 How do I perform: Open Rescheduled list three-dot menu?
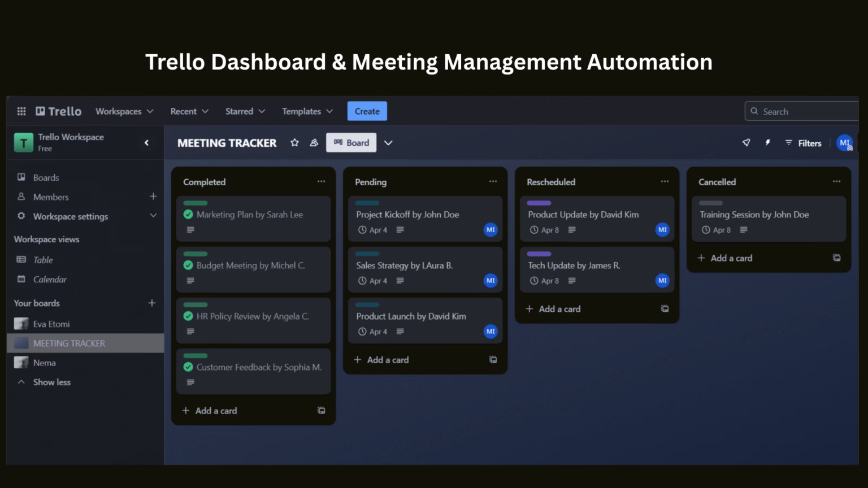click(665, 181)
